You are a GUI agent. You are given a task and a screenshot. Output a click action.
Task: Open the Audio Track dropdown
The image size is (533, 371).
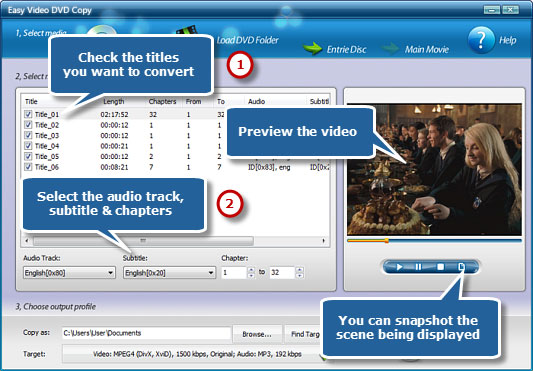[69, 273]
